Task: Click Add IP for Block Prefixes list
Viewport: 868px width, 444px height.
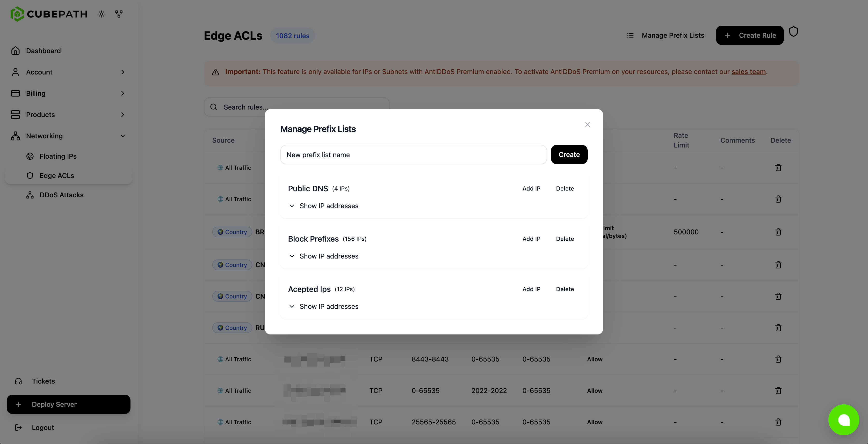Action: (x=531, y=239)
